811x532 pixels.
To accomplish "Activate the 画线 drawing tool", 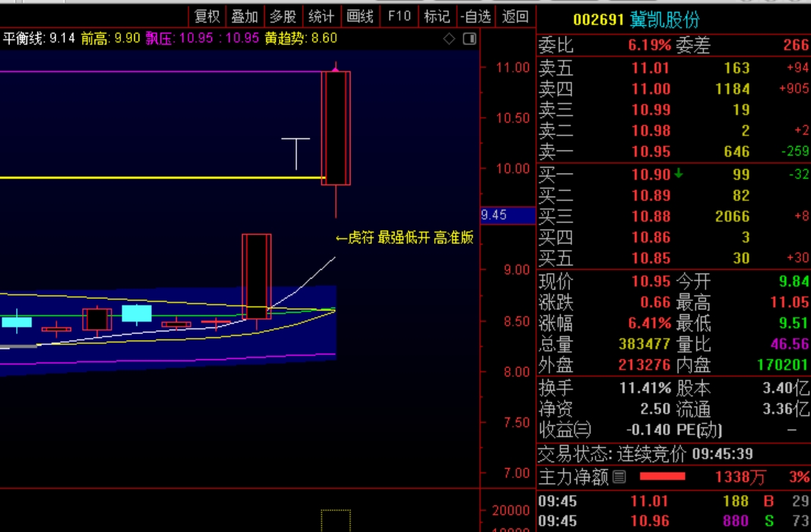I will tap(360, 17).
